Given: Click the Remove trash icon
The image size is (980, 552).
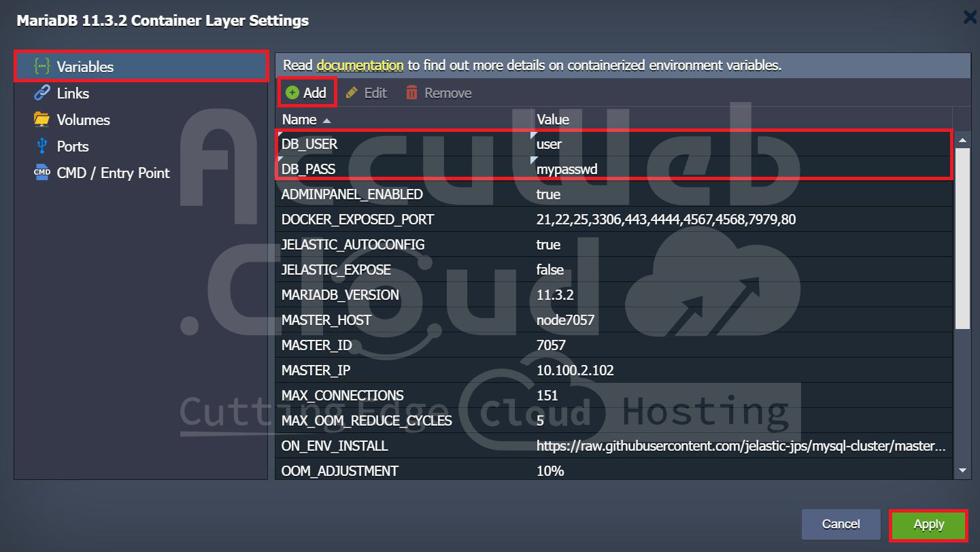Looking at the screenshot, I should (411, 93).
